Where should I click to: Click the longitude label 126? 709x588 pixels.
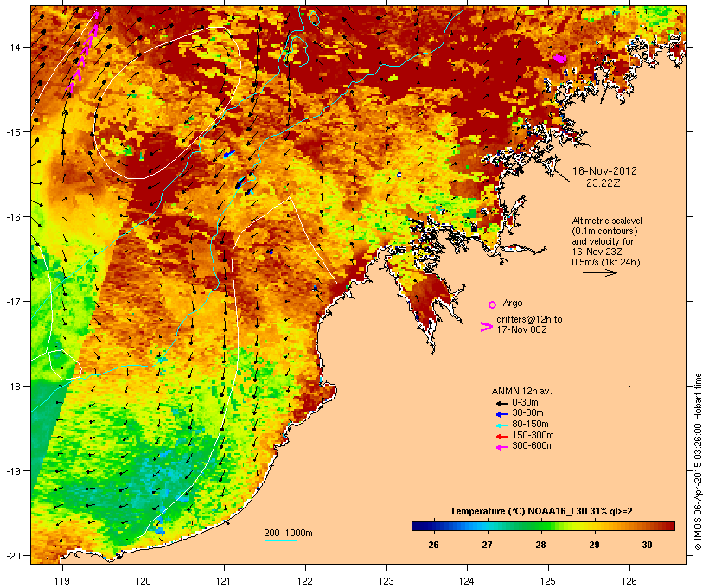tap(629, 582)
